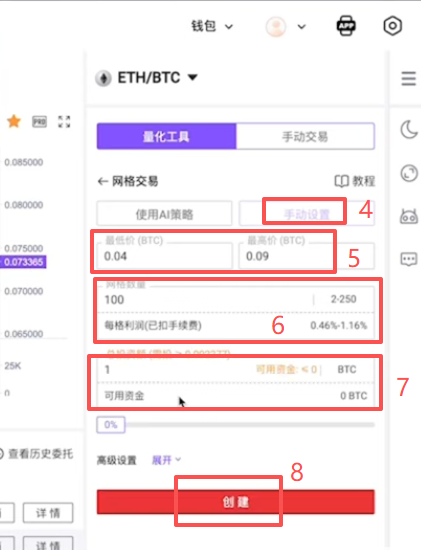The width and height of the screenshot is (421, 550).
Task: Open the APP download icon
Action: click(x=346, y=26)
